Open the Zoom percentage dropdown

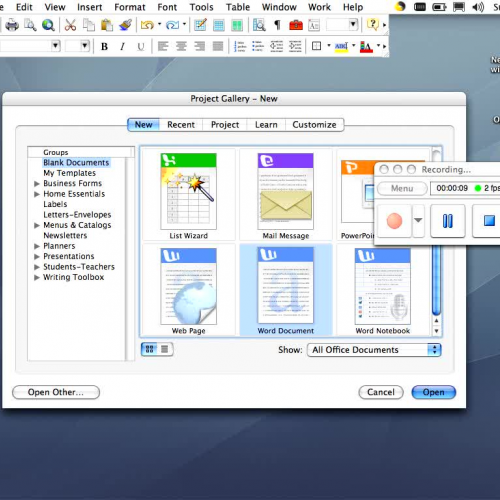coord(353,24)
